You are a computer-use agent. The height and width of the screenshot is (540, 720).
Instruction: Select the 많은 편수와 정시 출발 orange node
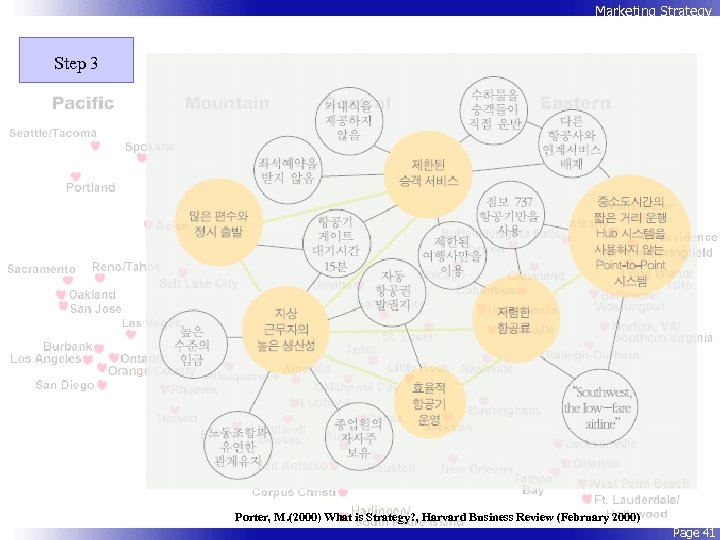coord(219,223)
